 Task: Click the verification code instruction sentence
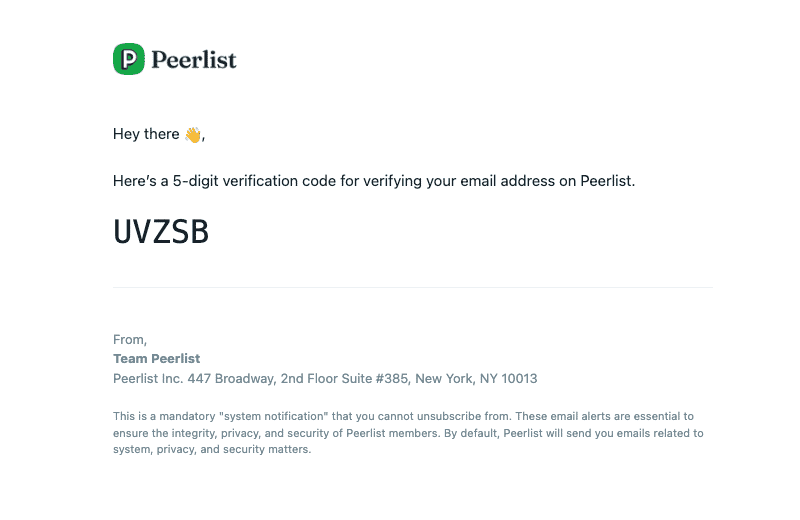(x=374, y=181)
